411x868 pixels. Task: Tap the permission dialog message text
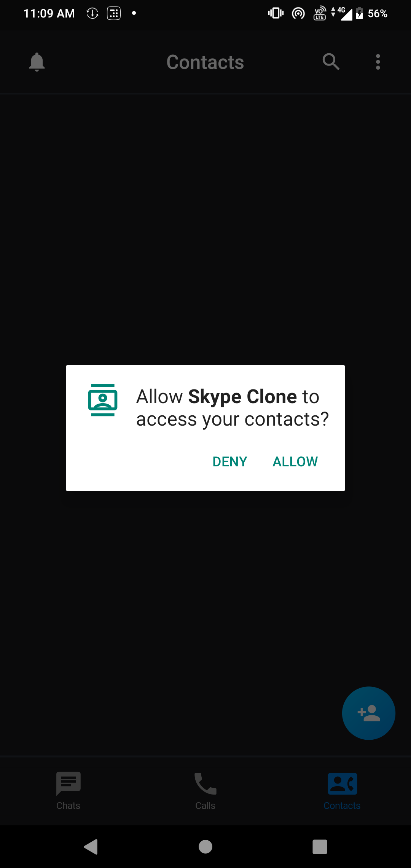click(x=233, y=408)
